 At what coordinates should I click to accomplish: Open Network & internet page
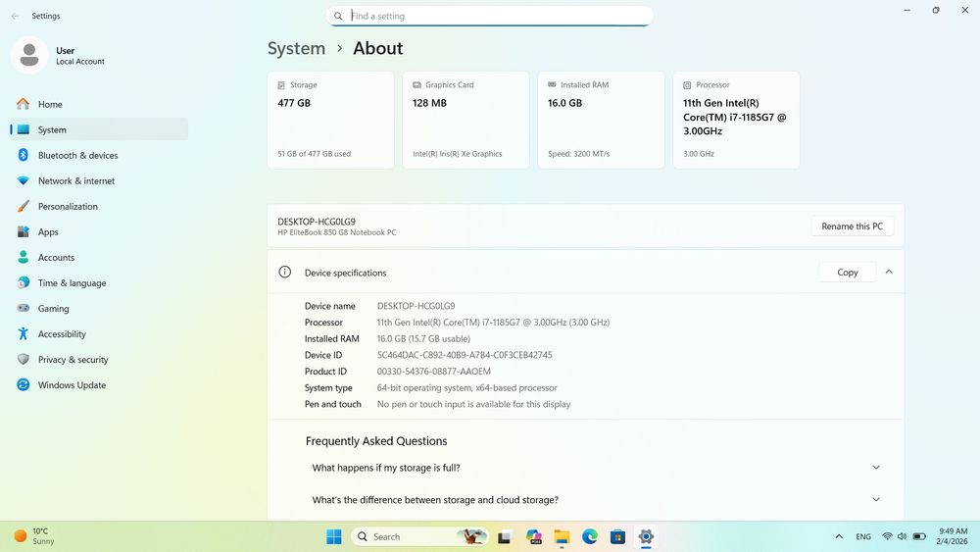tap(99, 180)
